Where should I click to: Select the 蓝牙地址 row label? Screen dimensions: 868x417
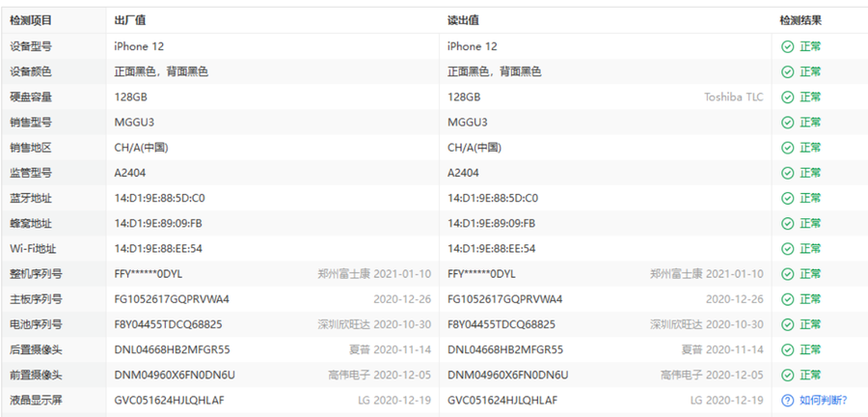31,198
